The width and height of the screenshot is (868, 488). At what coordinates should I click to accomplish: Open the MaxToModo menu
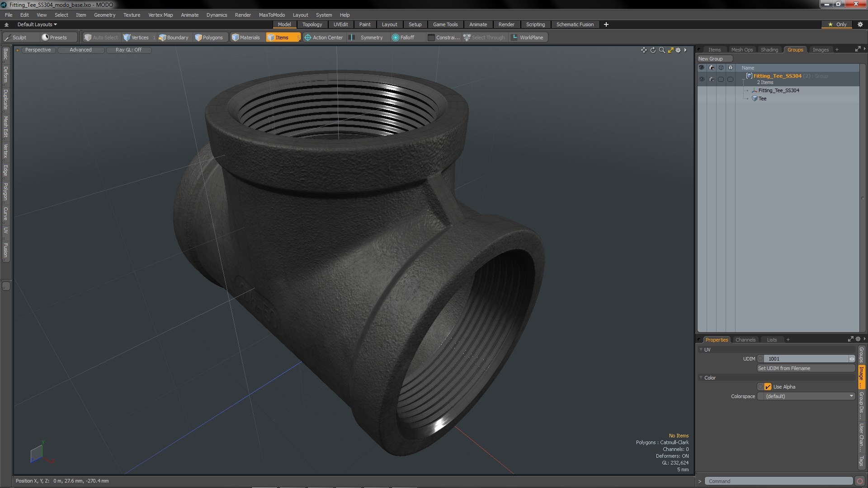point(272,15)
